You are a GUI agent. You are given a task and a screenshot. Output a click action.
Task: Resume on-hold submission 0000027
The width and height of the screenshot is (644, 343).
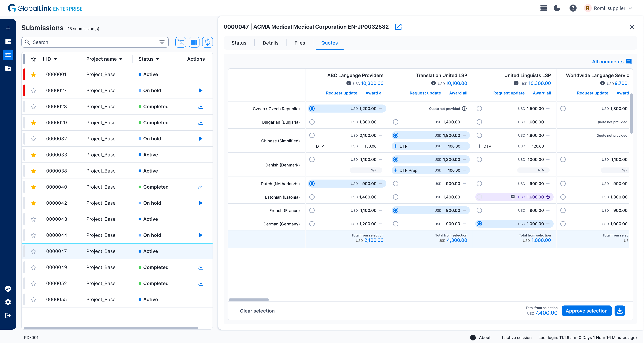(200, 91)
